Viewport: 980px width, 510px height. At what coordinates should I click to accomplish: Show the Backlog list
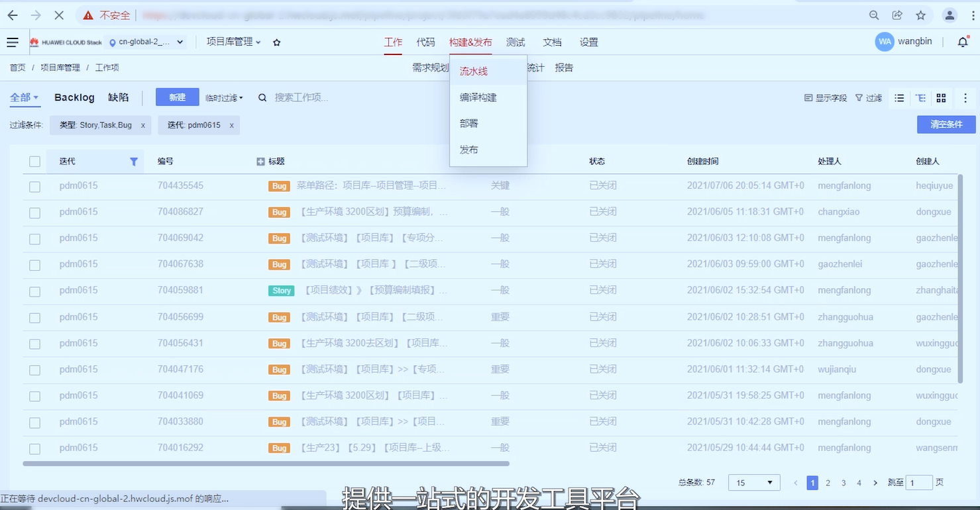pyautogui.click(x=74, y=97)
